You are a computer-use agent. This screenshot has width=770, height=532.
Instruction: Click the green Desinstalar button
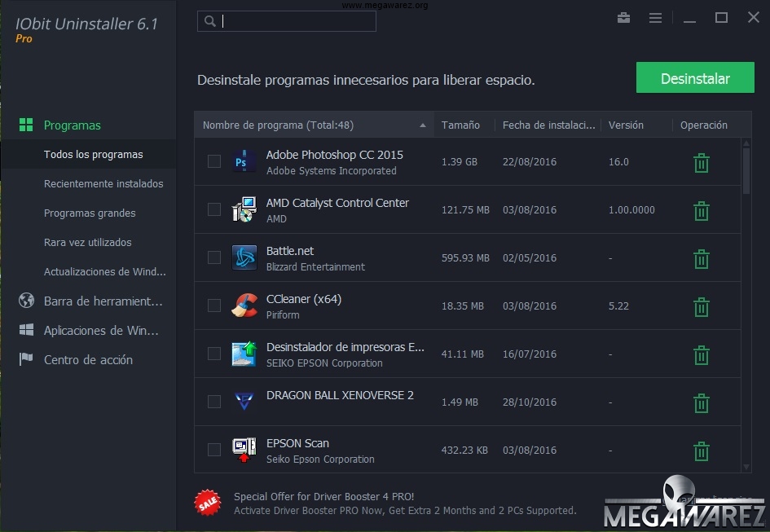(x=695, y=77)
